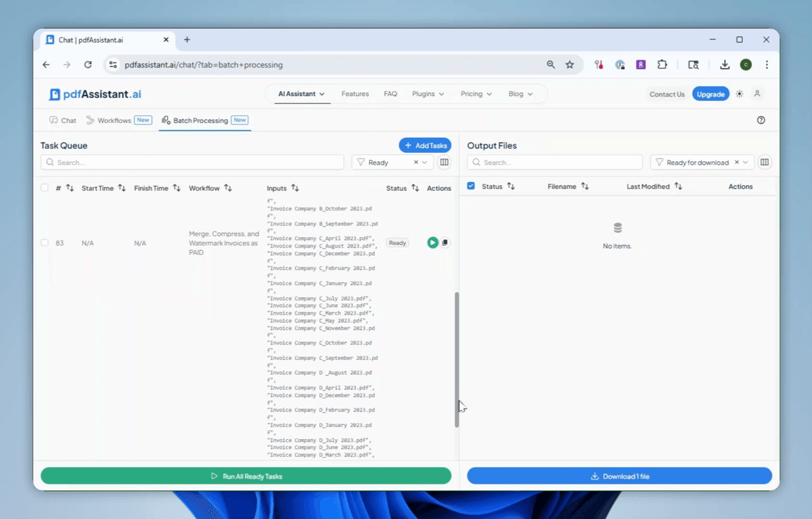Run task 83 with green play icon
812x519 pixels.
(432, 242)
